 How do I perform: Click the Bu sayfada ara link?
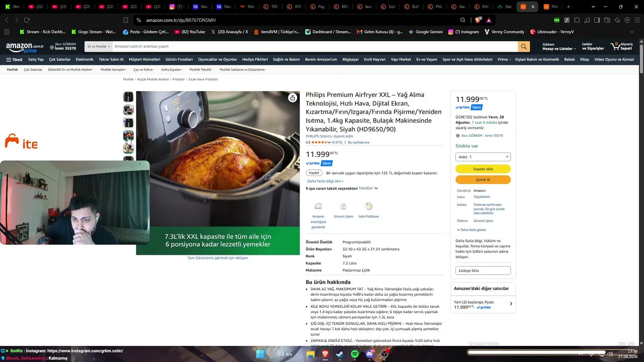pyautogui.click(x=359, y=142)
